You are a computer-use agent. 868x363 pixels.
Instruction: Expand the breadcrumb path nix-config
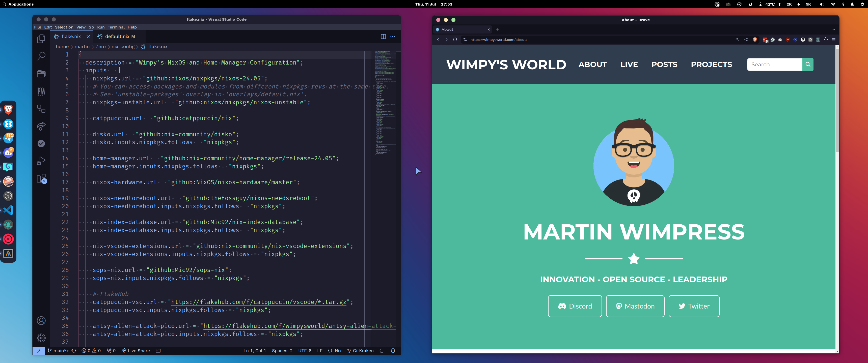click(123, 46)
